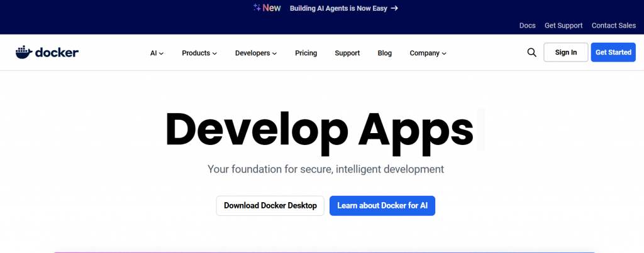Open the Pricing page
This screenshot has width=644, height=253.
tap(306, 53)
